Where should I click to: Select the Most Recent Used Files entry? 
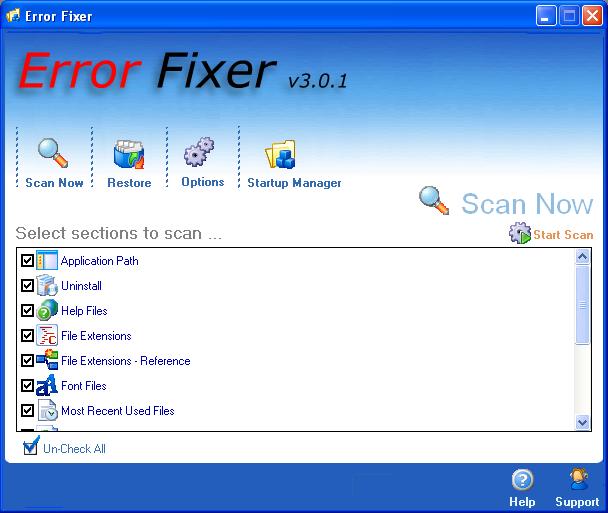pos(117,411)
